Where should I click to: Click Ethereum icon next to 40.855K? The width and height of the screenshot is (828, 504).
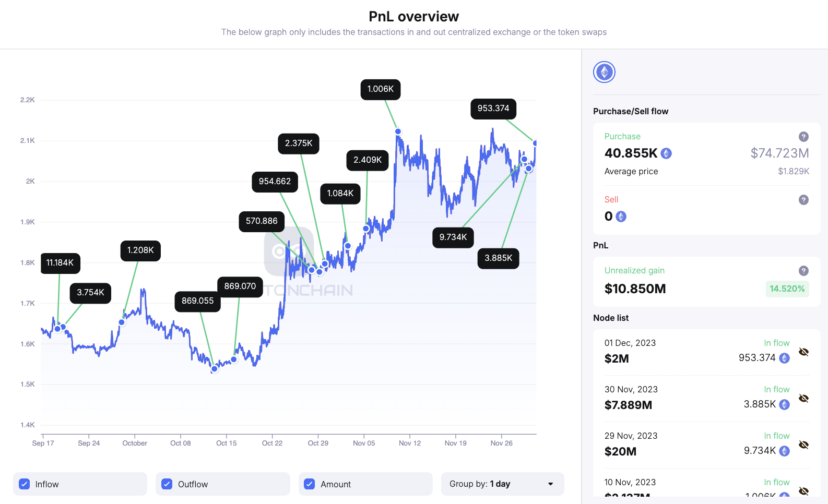(x=666, y=153)
